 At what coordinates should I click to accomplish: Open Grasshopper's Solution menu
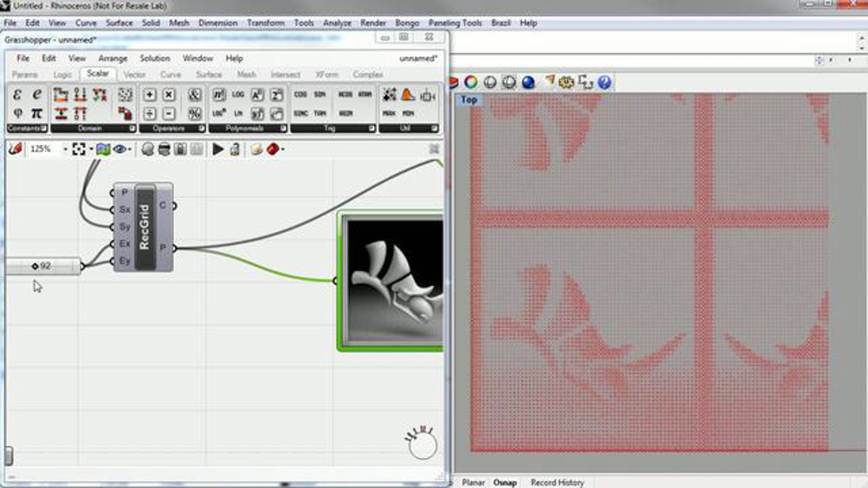coord(155,58)
